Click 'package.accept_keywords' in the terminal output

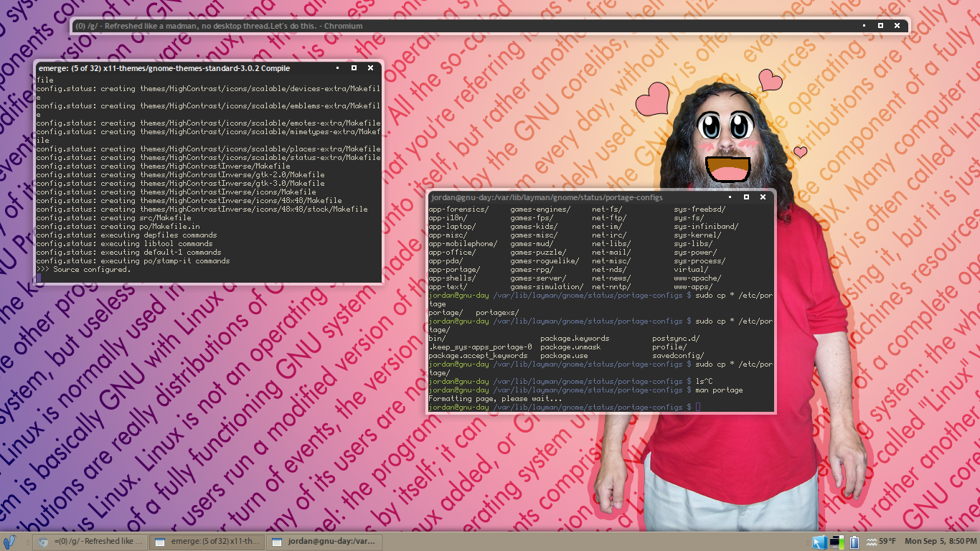point(478,356)
